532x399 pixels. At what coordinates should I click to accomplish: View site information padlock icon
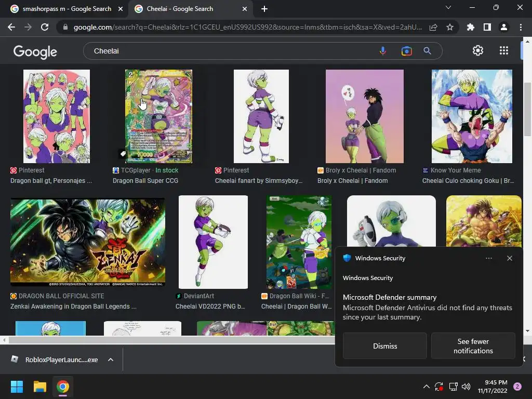65,27
